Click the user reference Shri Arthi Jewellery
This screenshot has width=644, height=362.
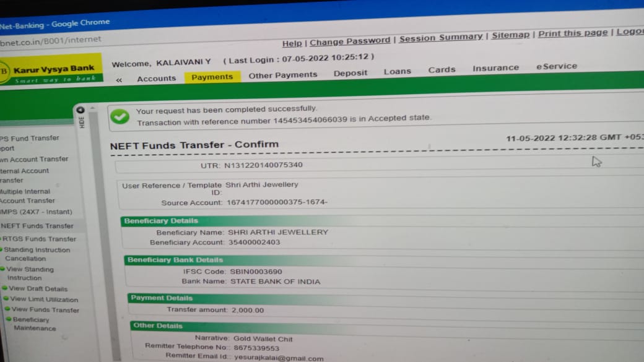pos(261,184)
